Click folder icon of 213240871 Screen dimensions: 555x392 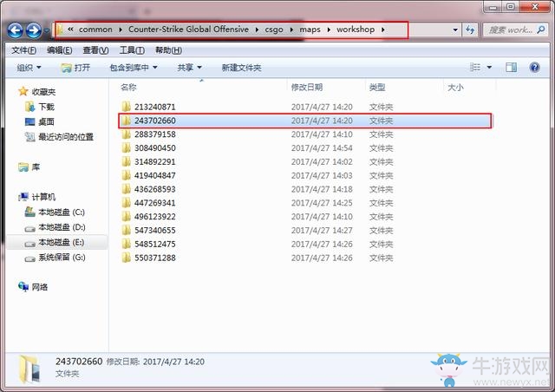(x=126, y=107)
